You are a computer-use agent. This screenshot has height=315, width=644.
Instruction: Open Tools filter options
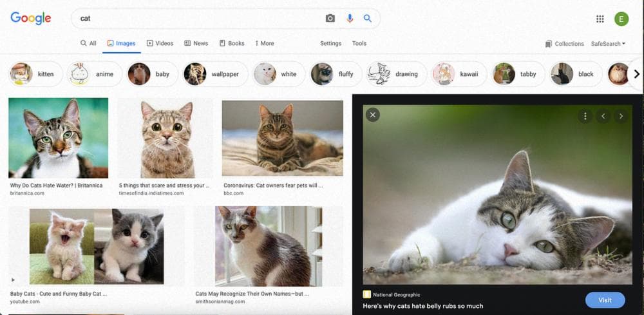pos(359,43)
